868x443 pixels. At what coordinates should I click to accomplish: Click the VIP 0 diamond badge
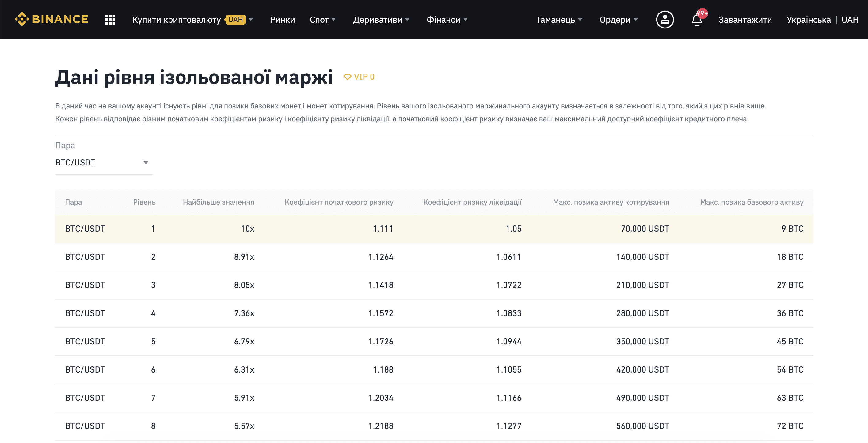tap(359, 77)
